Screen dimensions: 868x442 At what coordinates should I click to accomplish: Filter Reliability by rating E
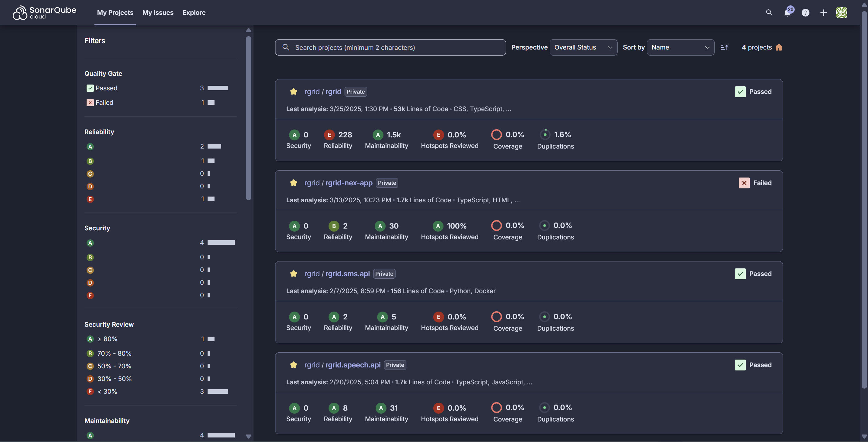pyautogui.click(x=161, y=199)
